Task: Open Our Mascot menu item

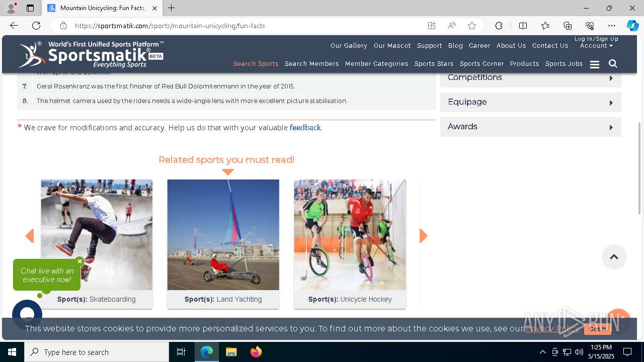Action: (392, 46)
